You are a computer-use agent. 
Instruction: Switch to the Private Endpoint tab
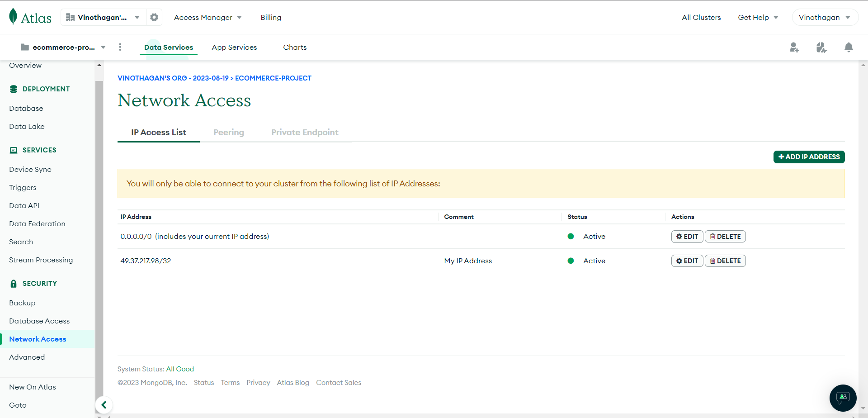click(305, 132)
